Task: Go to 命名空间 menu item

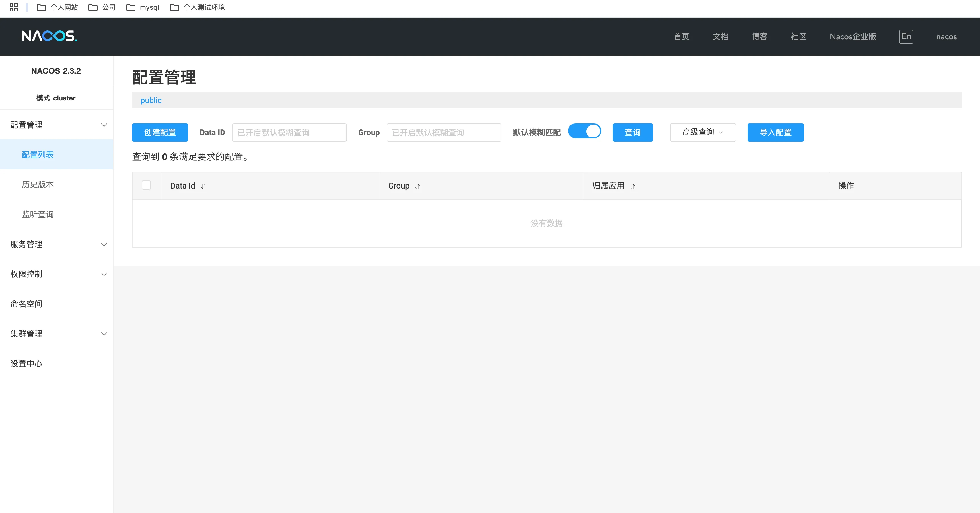Action: click(26, 304)
